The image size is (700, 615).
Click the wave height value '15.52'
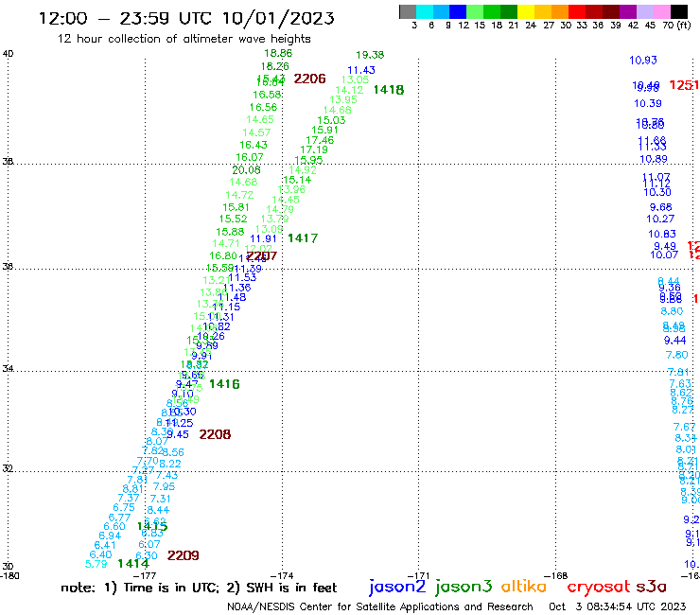coord(233,219)
